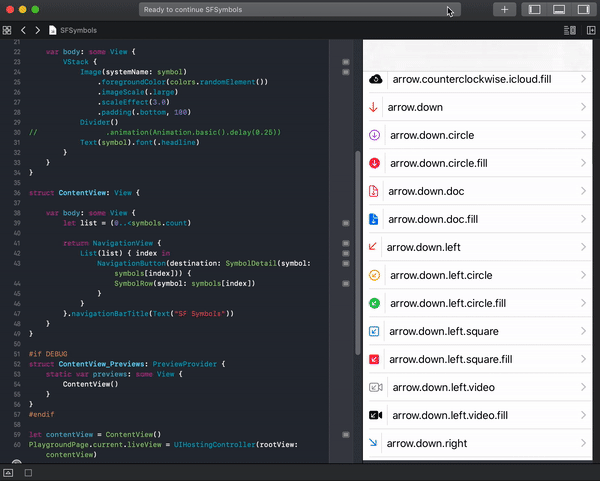Screen dimensions: 600x481
Task: Toggle the right inspector panel
Action: click(x=583, y=10)
